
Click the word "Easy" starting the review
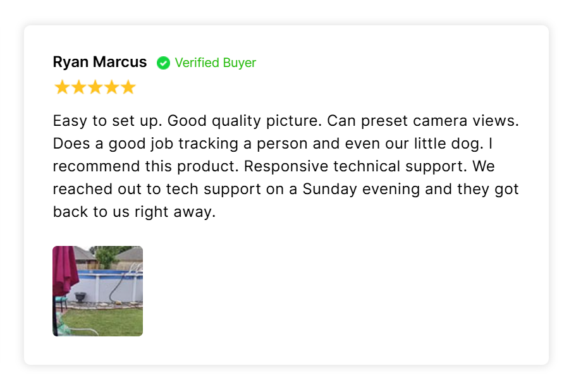coord(70,121)
